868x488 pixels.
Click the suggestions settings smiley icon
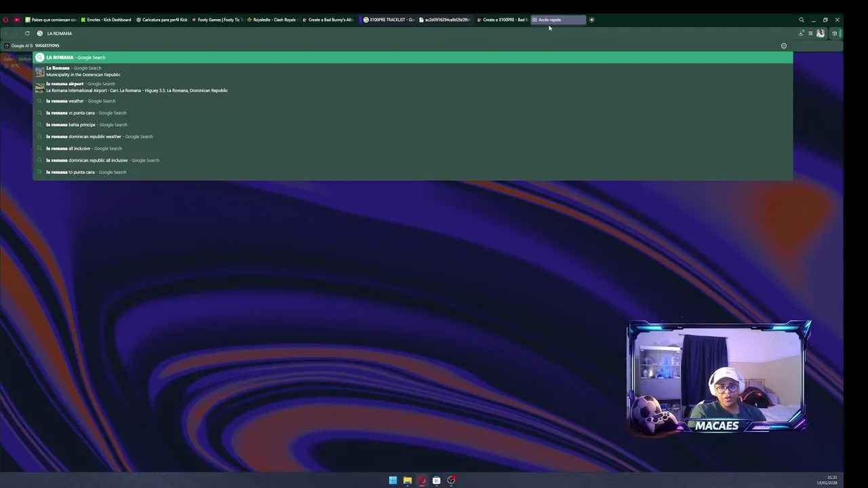coord(784,45)
